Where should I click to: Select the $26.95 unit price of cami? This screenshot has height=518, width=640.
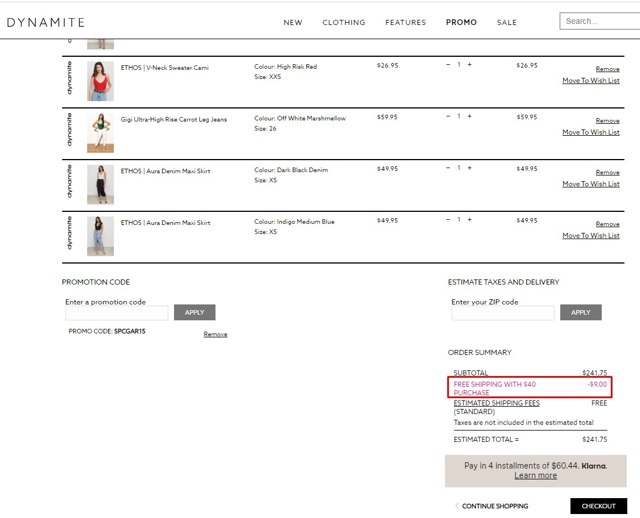pos(387,65)
